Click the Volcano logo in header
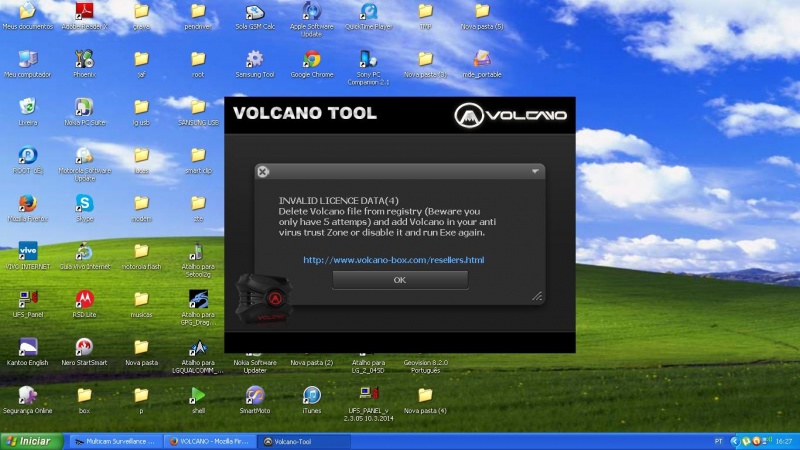Screen dimensions: 800x450 [x=510, y=115]
